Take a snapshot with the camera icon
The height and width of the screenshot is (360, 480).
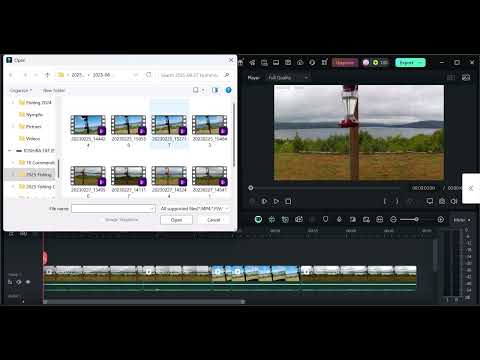[442, 201]
